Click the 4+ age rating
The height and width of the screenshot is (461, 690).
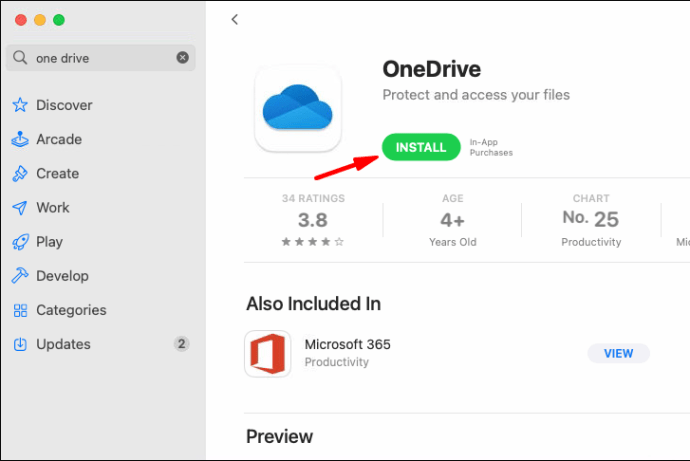452,220
